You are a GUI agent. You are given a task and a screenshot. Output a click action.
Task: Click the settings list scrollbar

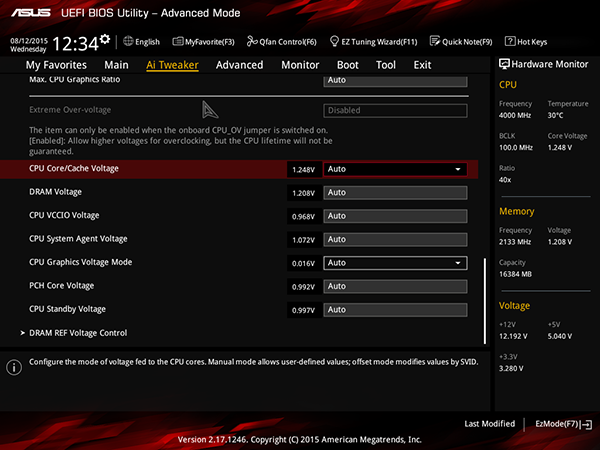[485, 301]
